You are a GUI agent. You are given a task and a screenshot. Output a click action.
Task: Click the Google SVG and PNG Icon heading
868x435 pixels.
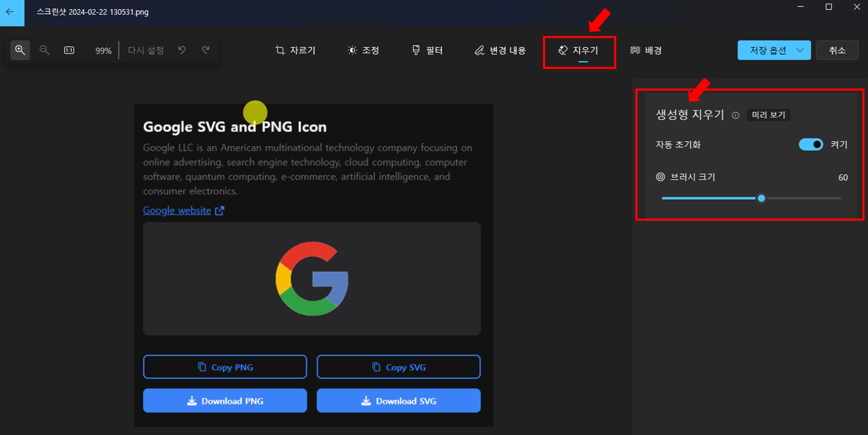coord(235,127)
